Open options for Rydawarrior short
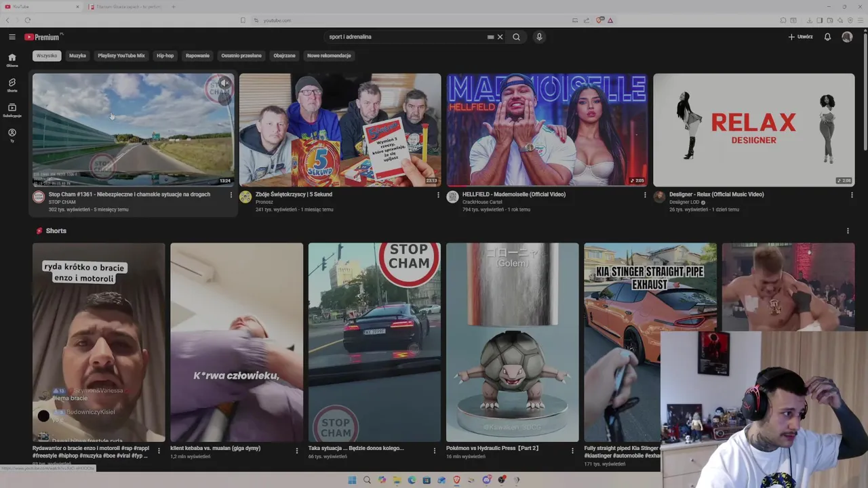The width and height of the screenshot is (868, 488). (x=159, y=451)
